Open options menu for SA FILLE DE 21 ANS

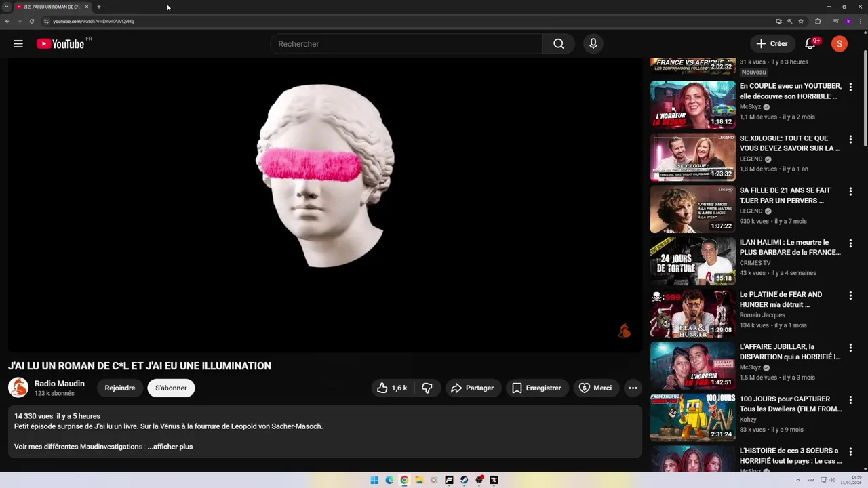tap(850, 191)
